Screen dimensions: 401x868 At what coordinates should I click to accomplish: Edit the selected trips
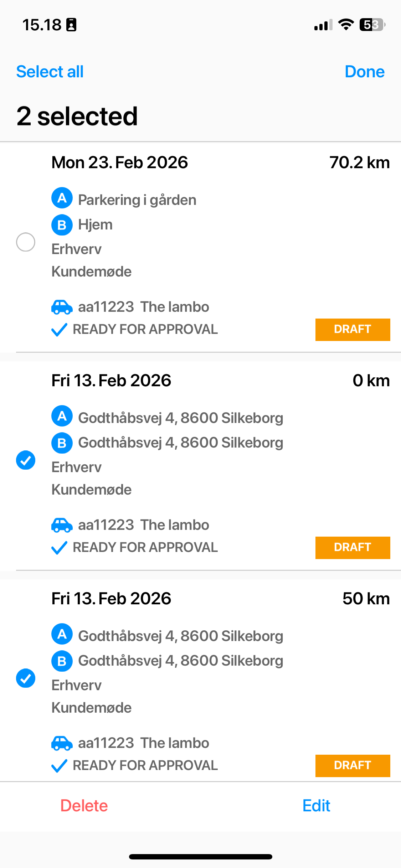pyautogui.click(x=316, y=806)
